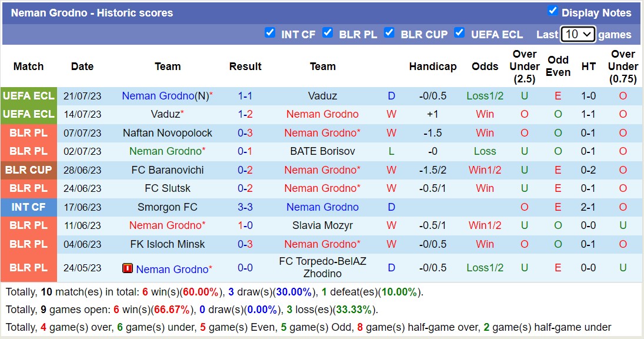Click the UEFA ECL badge on the Vaduz away row

29,114
